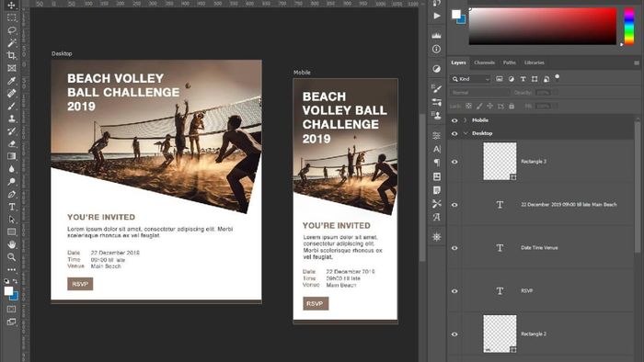This screenshot has height=362, width=644.
Task: Select the Dodge tool
Action: 11,182
